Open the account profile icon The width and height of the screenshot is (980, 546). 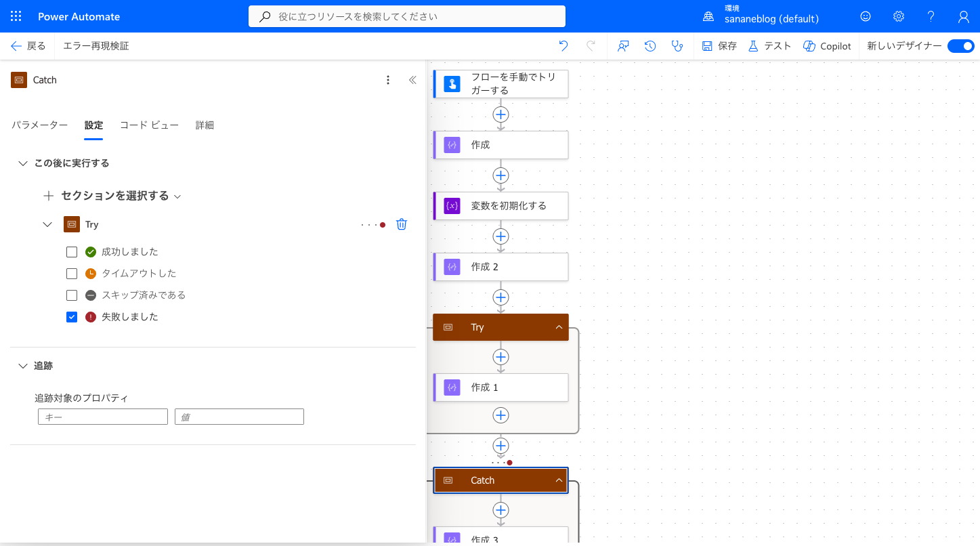click(964, 16)
